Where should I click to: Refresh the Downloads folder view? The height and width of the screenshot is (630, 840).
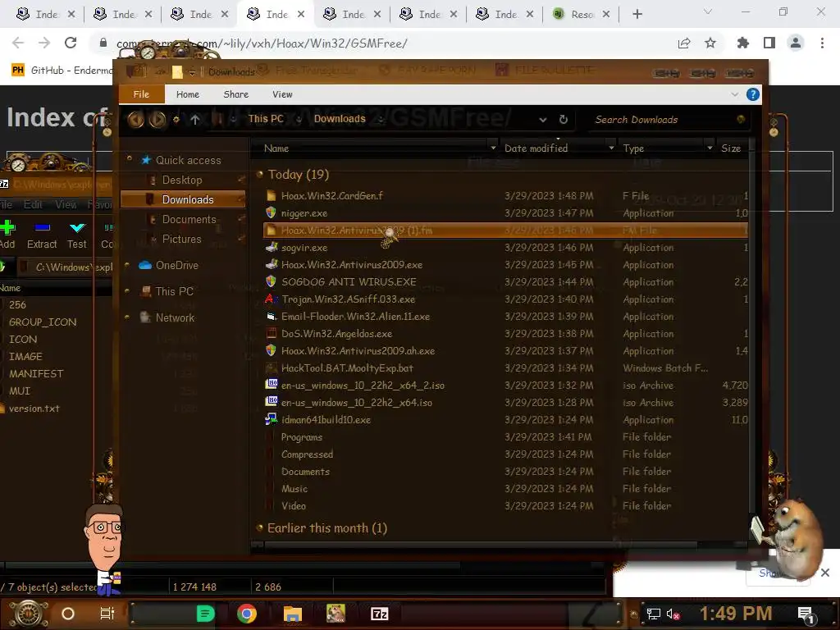563,120
